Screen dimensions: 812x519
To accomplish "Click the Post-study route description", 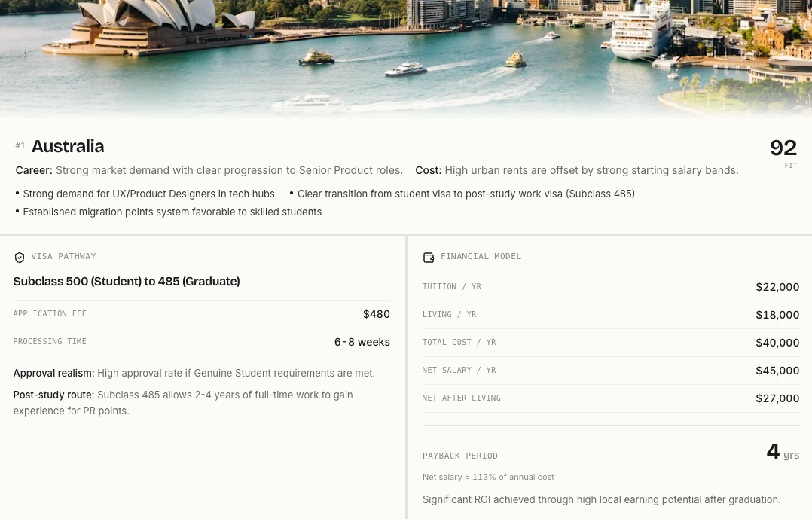I will (x=183, y=402).
